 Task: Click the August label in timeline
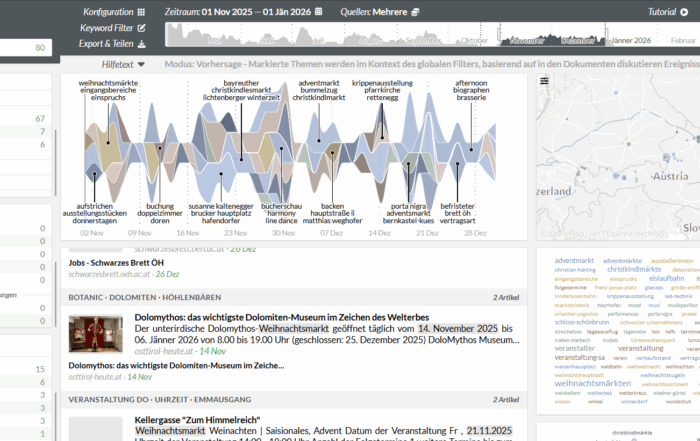pos(371,41)
